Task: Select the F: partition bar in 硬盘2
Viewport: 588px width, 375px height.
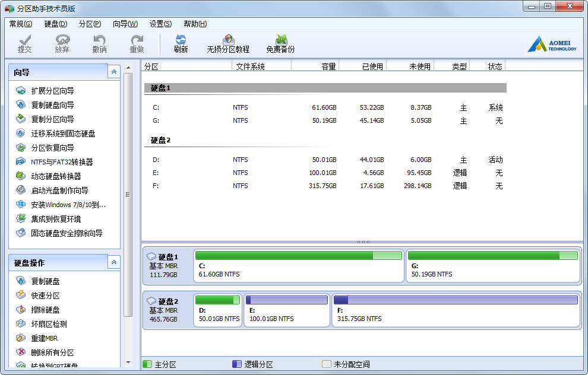Action: point(455,311)
